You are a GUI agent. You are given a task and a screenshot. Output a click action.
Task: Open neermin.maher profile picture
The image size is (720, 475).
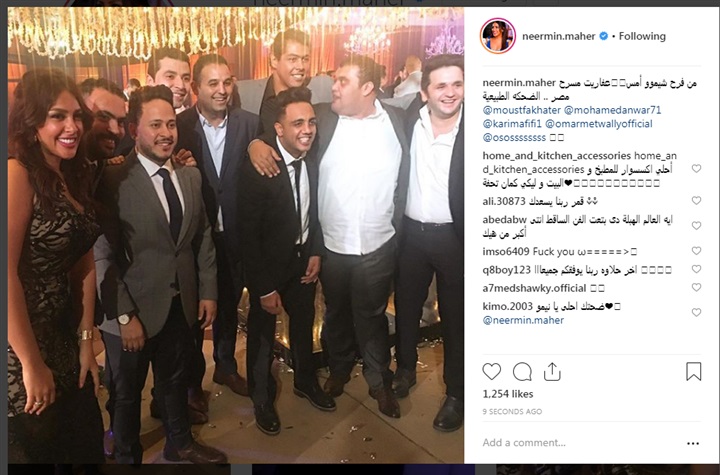tap(498, 36)
